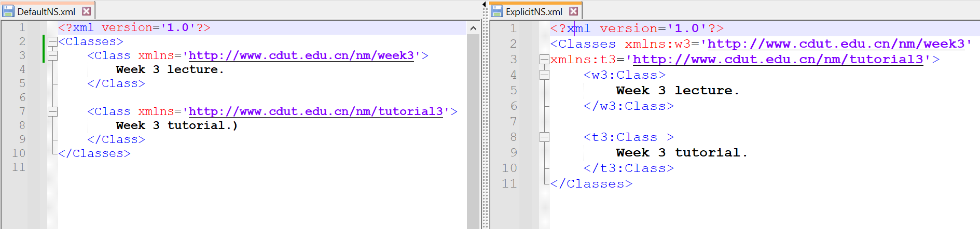Click line number 11 in ExplicitNS.xml margin
The width and height of the screenshot is (980, 229).
(x=509, y=184)
